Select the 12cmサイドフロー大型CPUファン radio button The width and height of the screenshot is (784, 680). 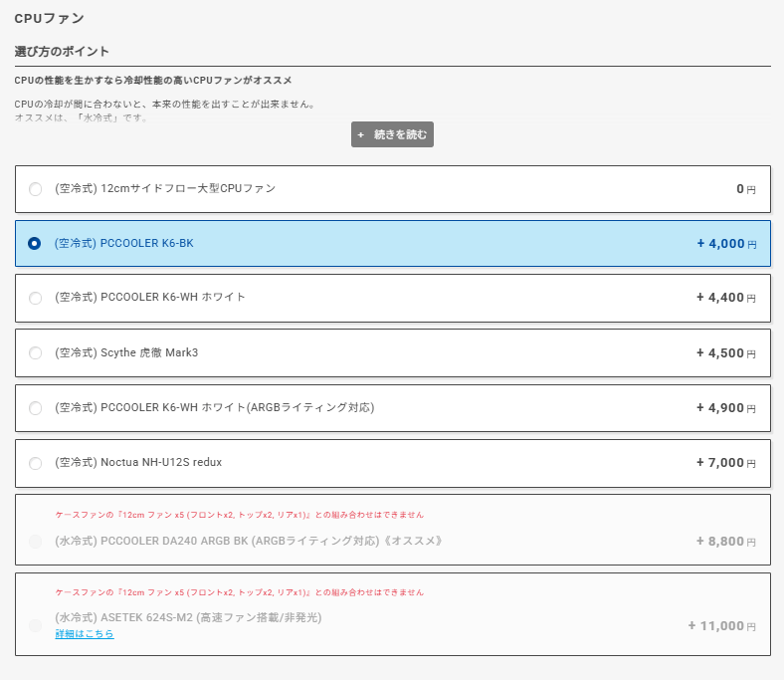[x=36, y=189]
